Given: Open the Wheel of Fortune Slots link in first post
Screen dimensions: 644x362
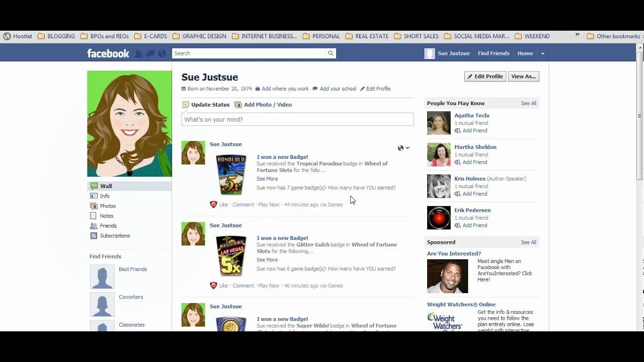Looking at the screenshot, I should pos(322,167).
